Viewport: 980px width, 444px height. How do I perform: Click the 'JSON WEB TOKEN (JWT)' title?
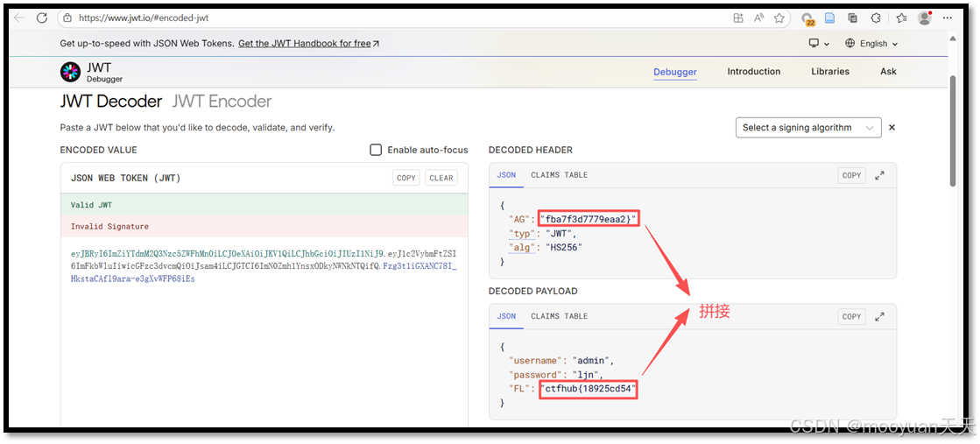click(125, 179)
